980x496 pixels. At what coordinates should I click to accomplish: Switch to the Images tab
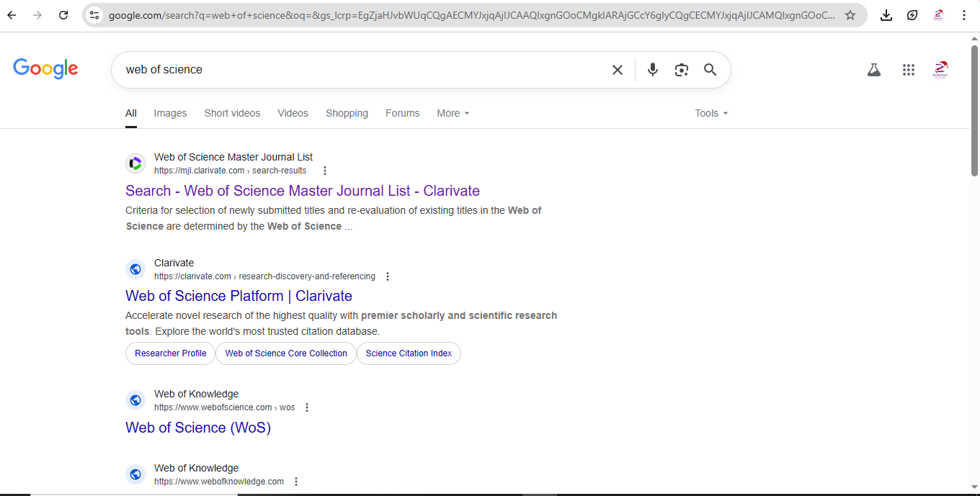point(170,113)
